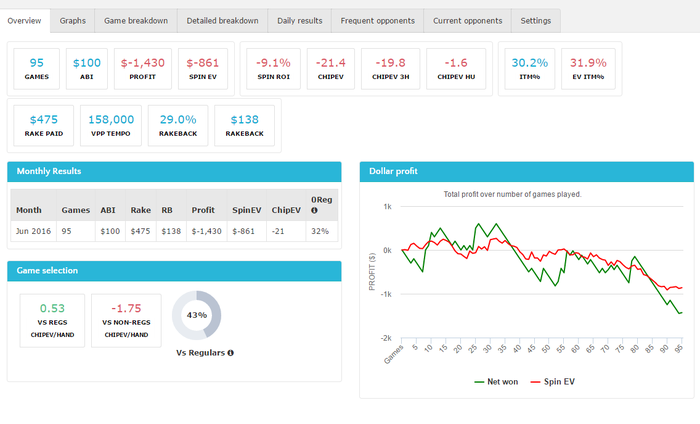Click the Game selection panel header
Screen dimensions: 700x424
click(x=174, y=271)
